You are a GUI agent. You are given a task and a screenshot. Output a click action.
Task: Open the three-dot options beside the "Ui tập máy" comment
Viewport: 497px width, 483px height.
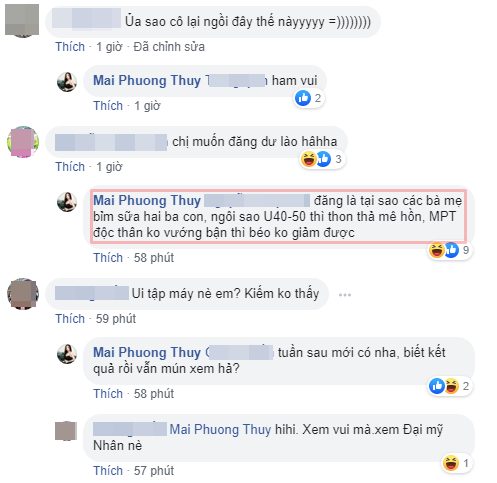pos(345,295)
